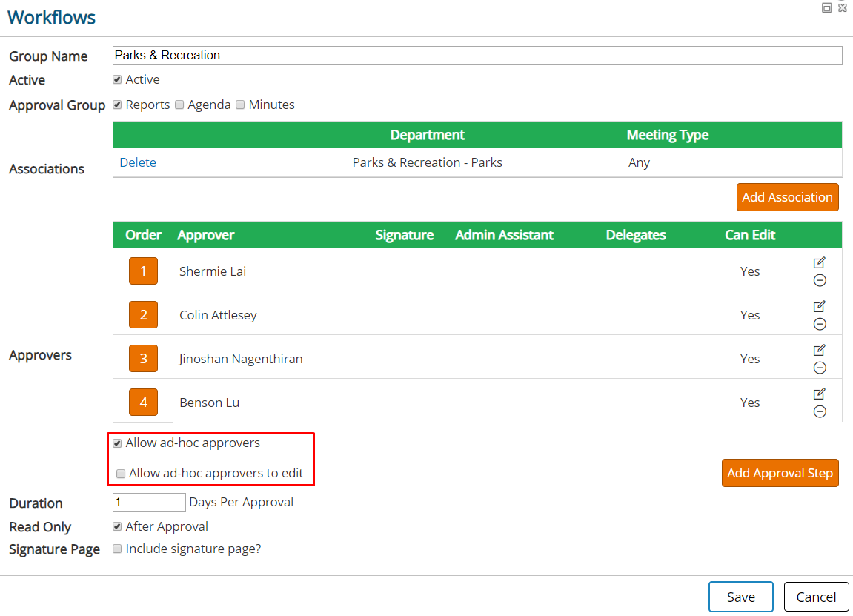The image size is (853, 616).
Task: Enable the Agenda approval group
Action: tap(179, 105)
